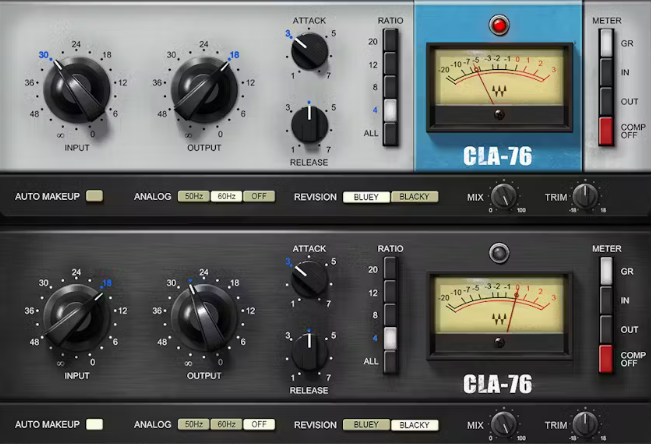The image size is (651, 444).
Task: Click the grey power lamp on Blacky unit
Action: (499, 253)
